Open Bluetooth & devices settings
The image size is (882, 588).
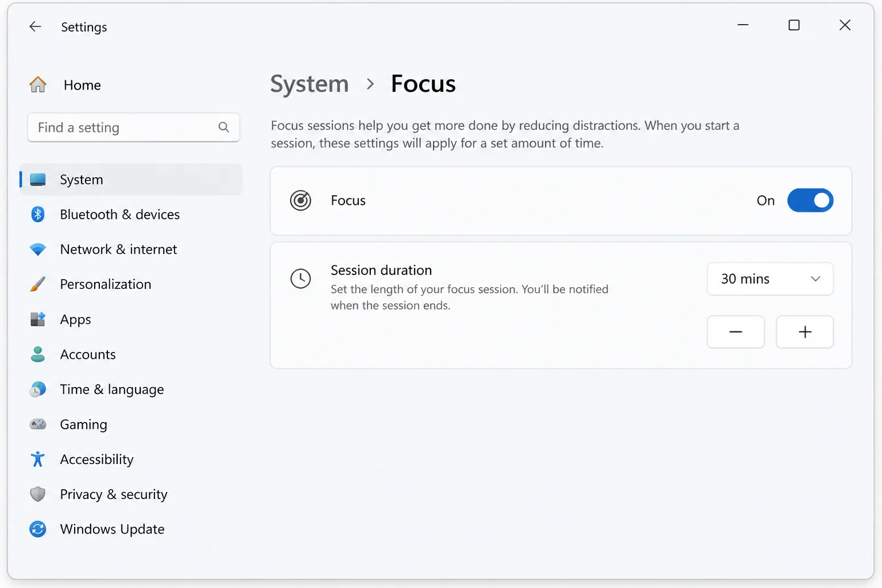pos(131,214)
